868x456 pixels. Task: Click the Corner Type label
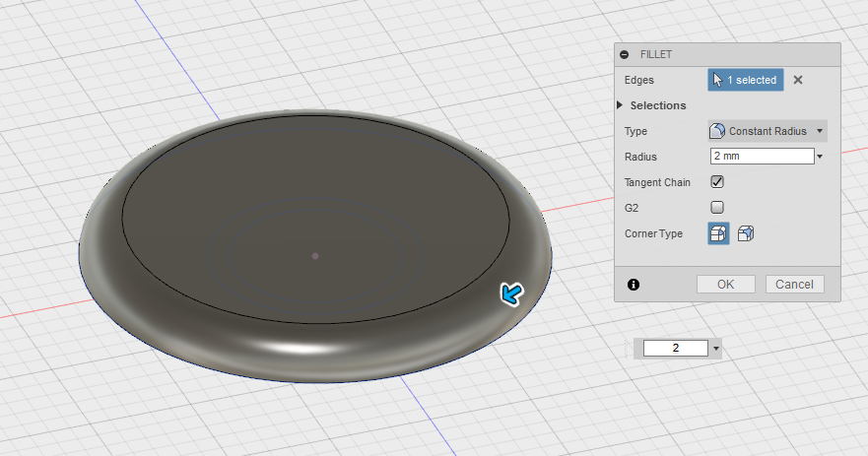pyautogui.click(x=653, y=233)
